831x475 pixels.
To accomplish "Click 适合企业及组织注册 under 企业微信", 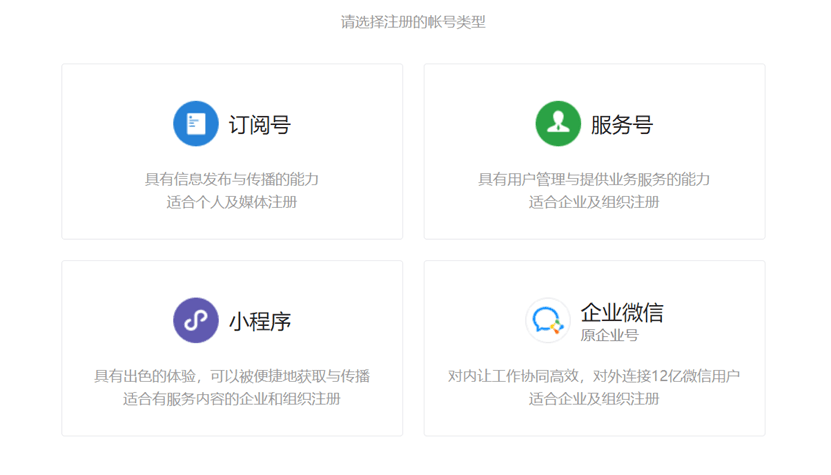I will (594, 399).
